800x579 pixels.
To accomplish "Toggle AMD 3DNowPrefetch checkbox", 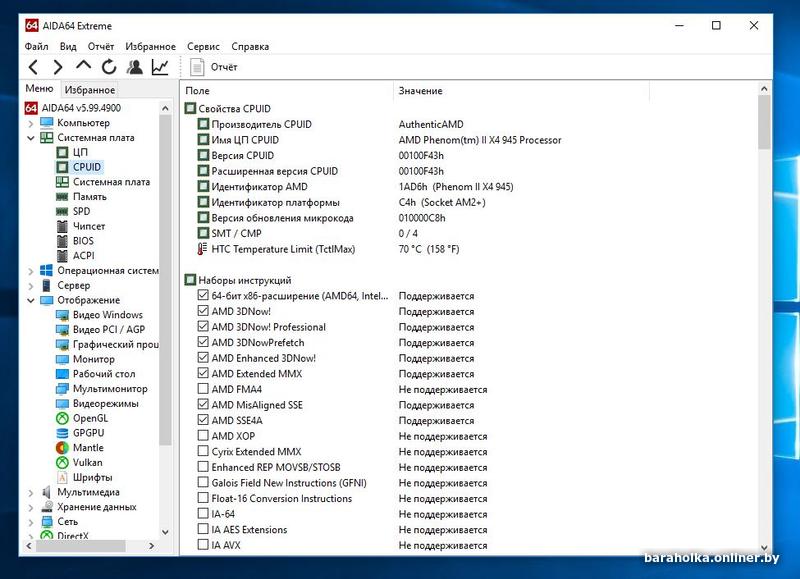I will pyautogui.click(x=203, y=342).
